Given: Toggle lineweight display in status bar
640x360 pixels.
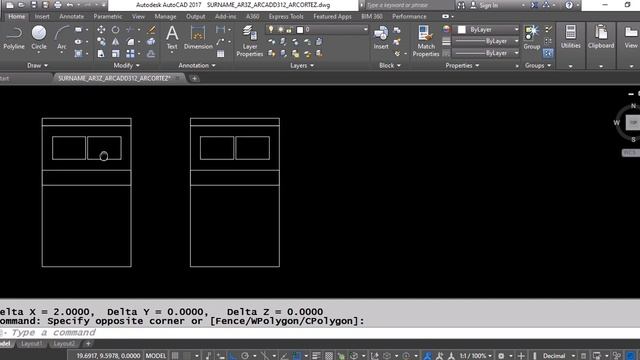Looking at the screenshot, I should tap(316, 356).
